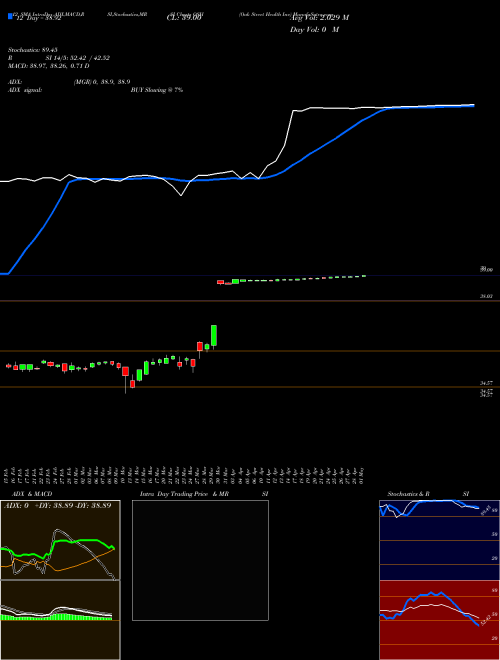Click the '01 May' date axis label
500x660 pixels.
pyautogui.click(x=362, y=476)
